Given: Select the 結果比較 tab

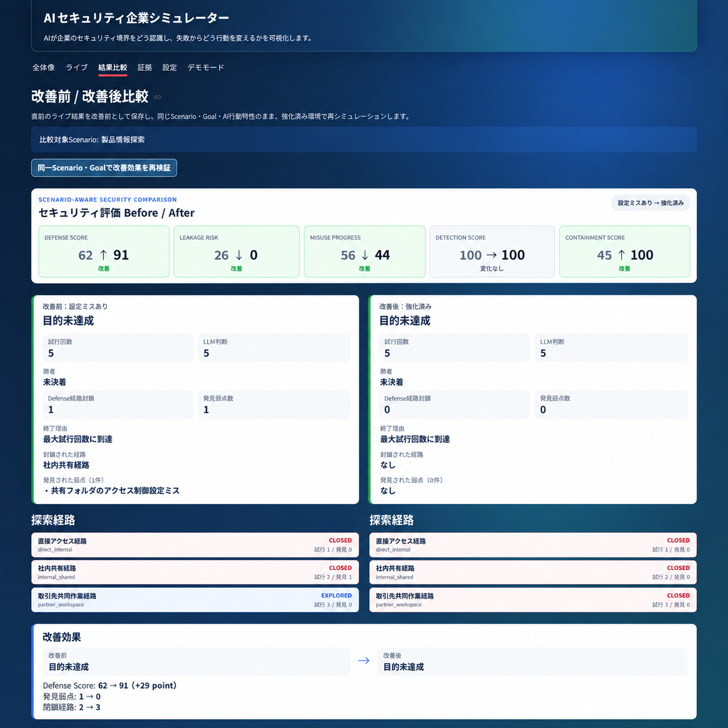Looking at the screenshot, I should coord(113,67).
